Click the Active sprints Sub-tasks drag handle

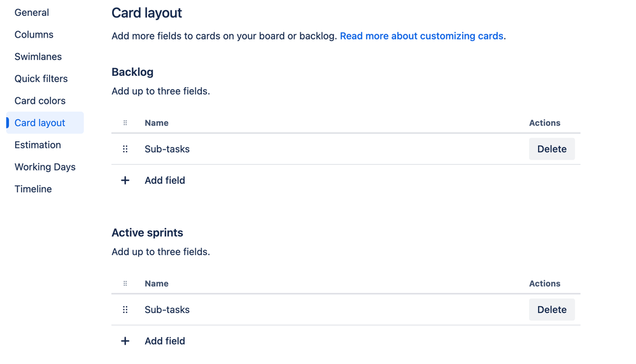125,310
